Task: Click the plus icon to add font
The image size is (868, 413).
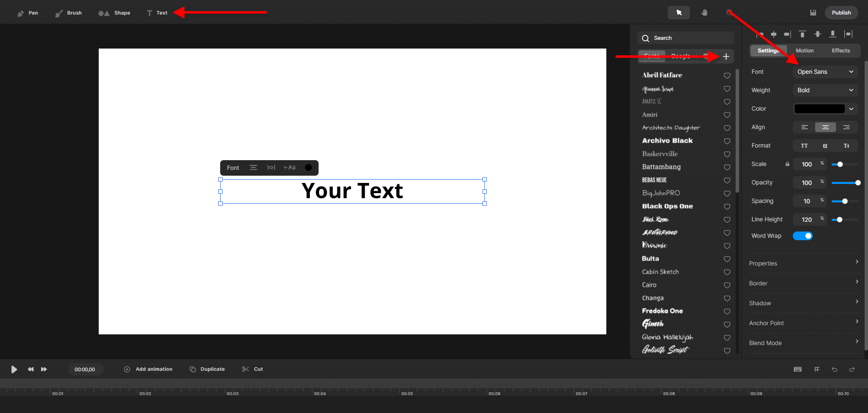Action: 726,57
